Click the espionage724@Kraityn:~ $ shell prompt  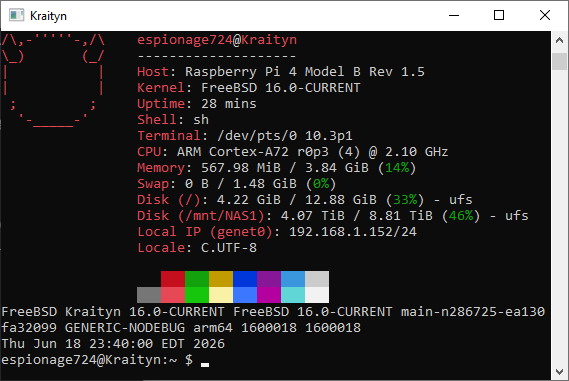tap(97, 360)
